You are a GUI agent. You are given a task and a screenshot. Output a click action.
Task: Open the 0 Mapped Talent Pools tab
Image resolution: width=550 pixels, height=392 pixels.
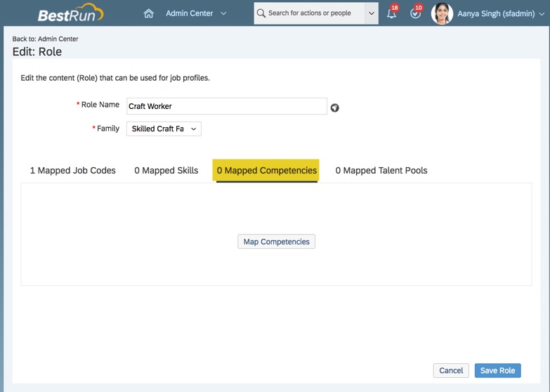[381, 170]
